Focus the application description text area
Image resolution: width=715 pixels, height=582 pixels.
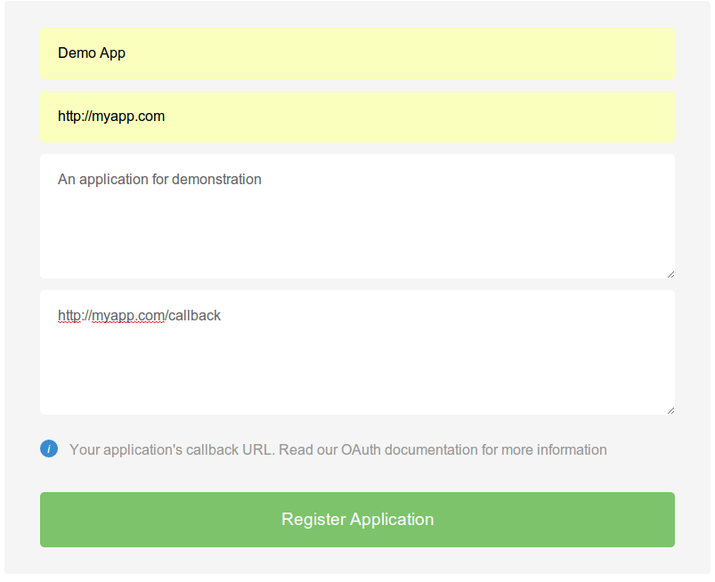(x=357, y=216)
